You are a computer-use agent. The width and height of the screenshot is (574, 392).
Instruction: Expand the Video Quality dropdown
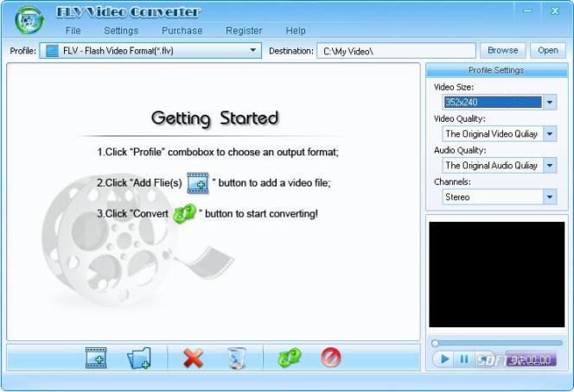(550, 134)
